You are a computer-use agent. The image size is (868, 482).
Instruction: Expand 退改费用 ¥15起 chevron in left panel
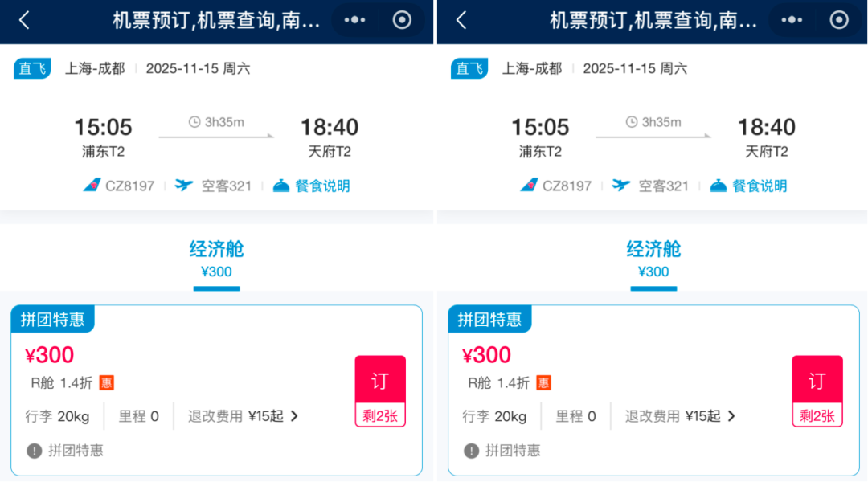click(294, 416)
